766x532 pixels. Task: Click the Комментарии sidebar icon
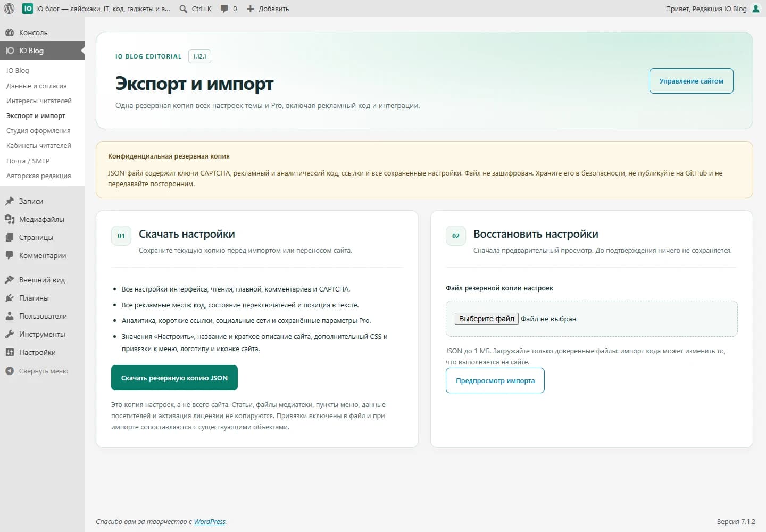click(10, 255)
